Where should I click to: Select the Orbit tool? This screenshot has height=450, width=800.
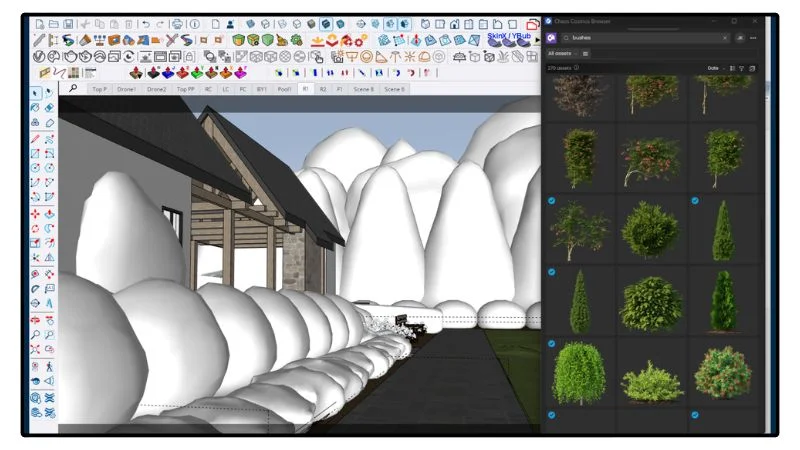click(35, 320)
